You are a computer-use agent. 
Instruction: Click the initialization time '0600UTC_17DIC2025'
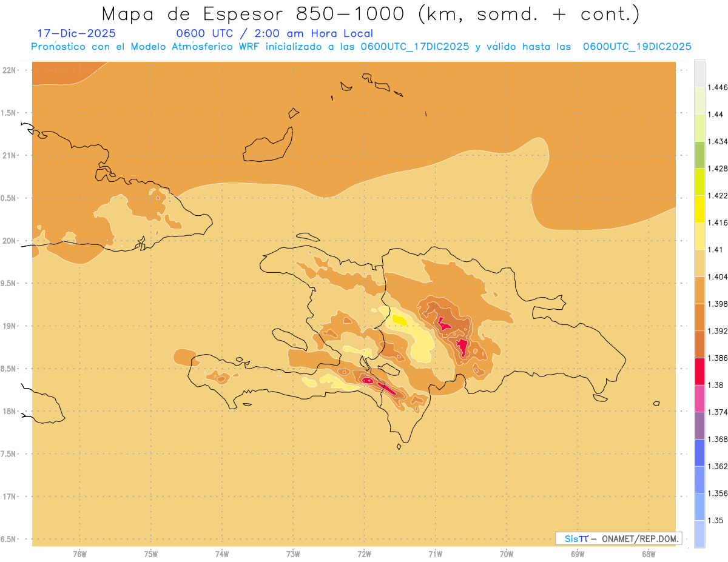415,47
